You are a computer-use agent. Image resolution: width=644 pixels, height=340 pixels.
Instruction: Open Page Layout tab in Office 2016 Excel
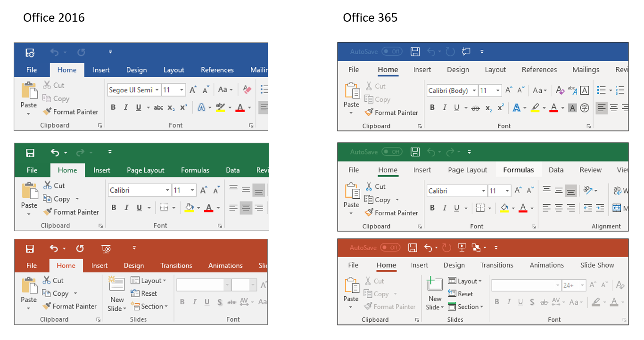[x=146, y=170]
